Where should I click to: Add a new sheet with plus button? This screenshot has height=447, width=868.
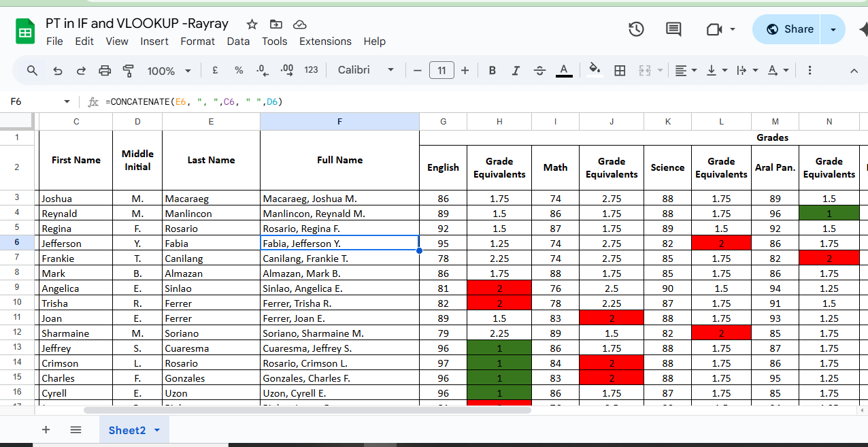pyautogui.click(x=46, y=430)
